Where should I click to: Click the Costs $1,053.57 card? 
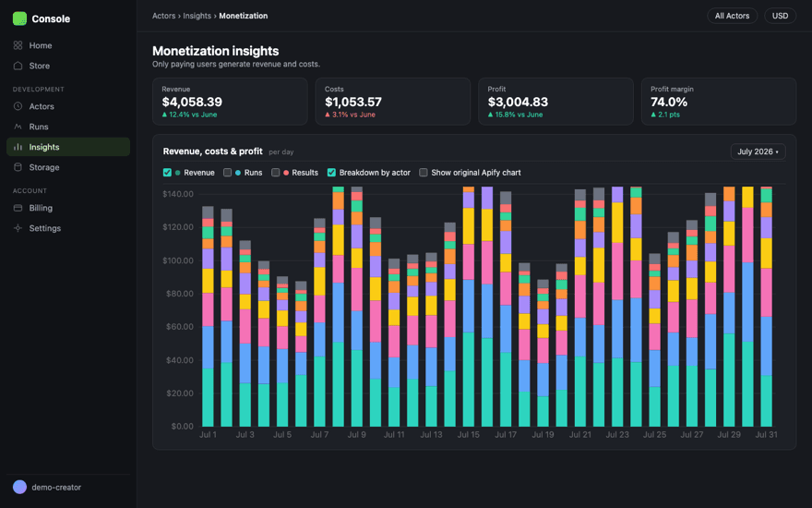(393, 102)
